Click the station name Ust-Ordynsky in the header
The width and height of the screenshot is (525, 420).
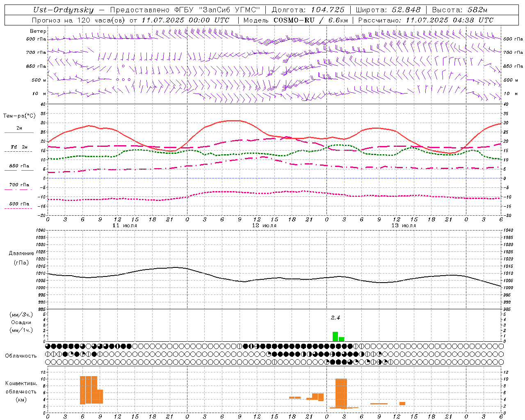coord(63,10)
